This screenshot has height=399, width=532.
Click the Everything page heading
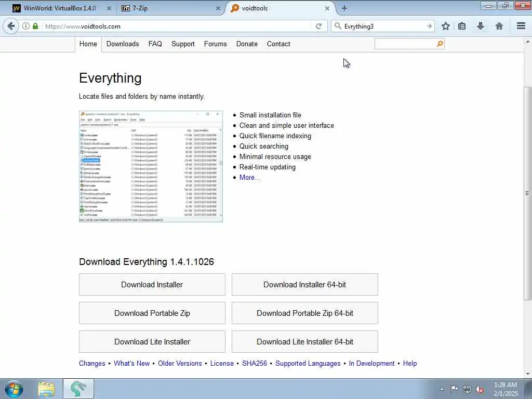pos(110,78)
